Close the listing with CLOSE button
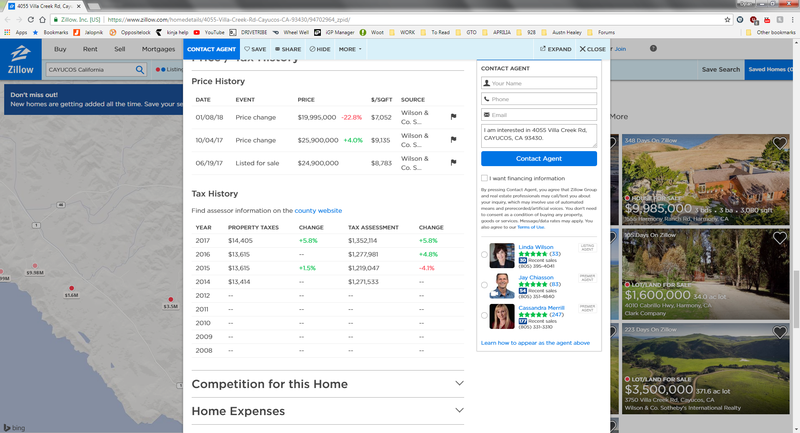The image size is (800, 433). [x=592, y=49]
